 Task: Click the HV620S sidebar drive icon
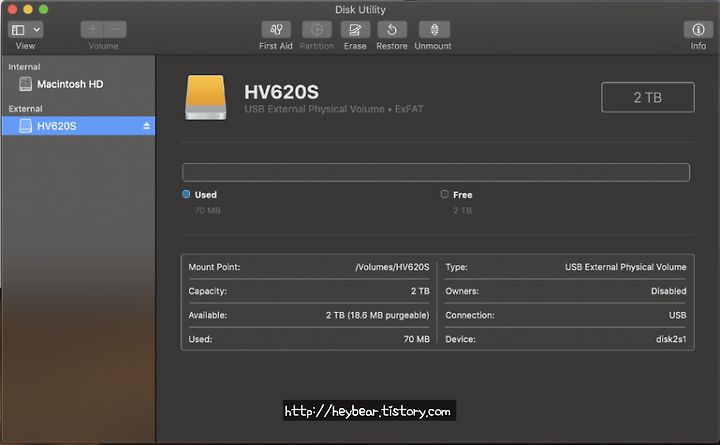click(26, 126)
